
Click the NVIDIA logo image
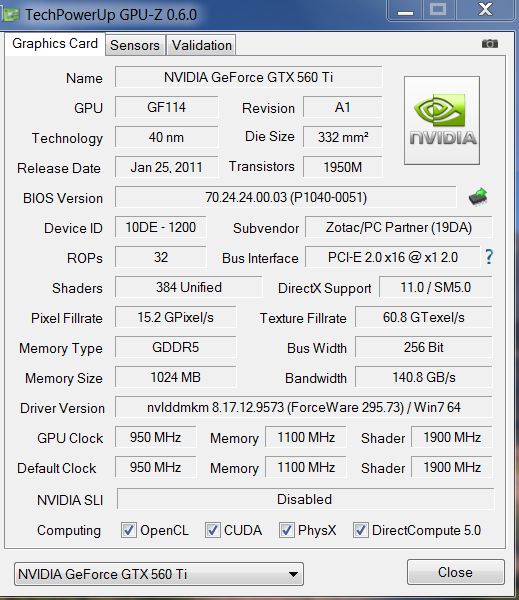[442, 121]
